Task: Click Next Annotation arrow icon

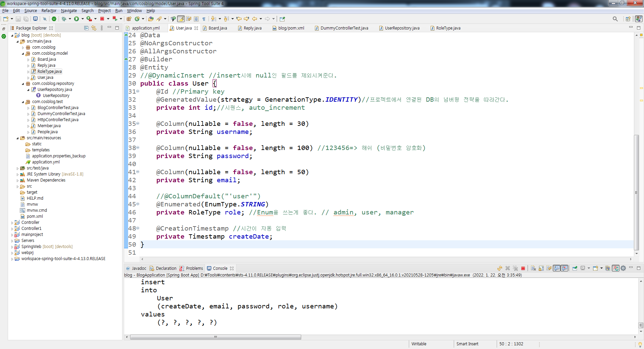Action: pos(213,19)
